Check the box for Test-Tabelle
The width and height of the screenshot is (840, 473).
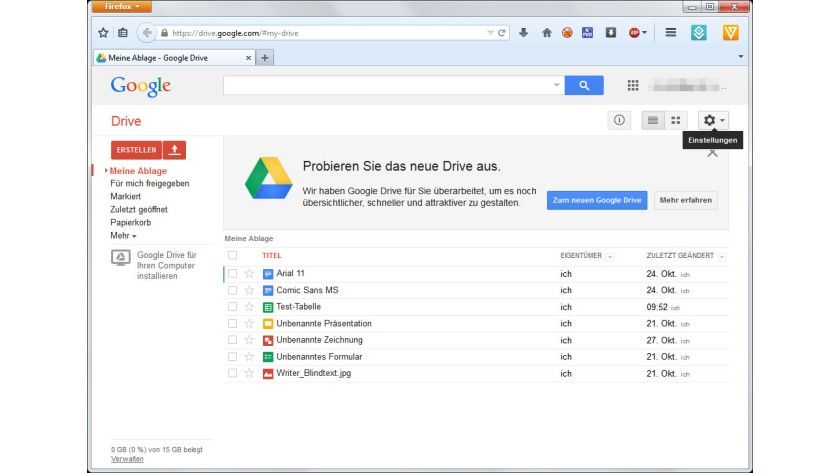click(x=232, y=307)
